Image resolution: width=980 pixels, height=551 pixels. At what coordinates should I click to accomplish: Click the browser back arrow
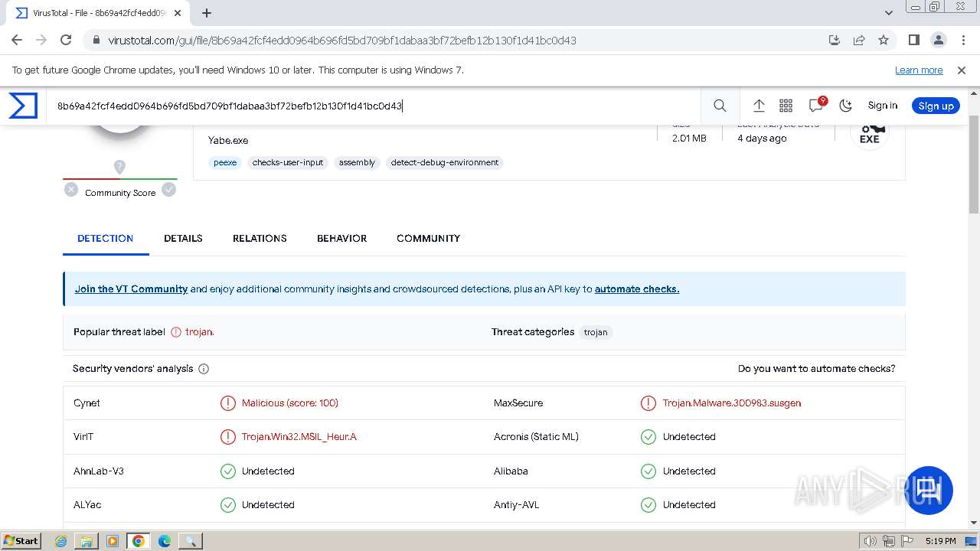17,41
